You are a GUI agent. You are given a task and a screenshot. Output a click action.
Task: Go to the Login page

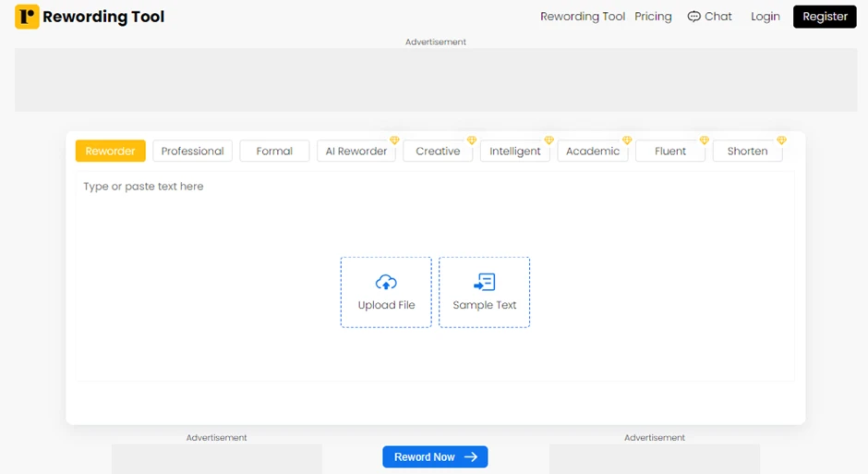coord(765,17)
